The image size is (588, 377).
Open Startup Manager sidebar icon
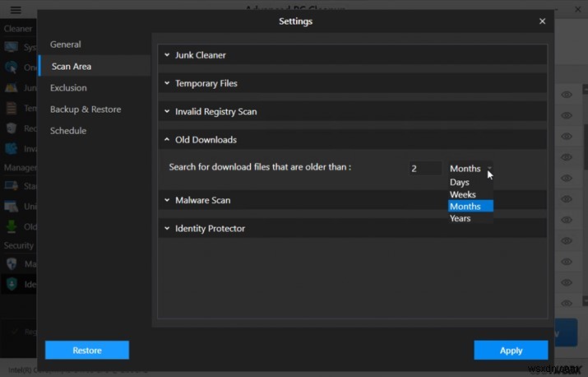12,186
